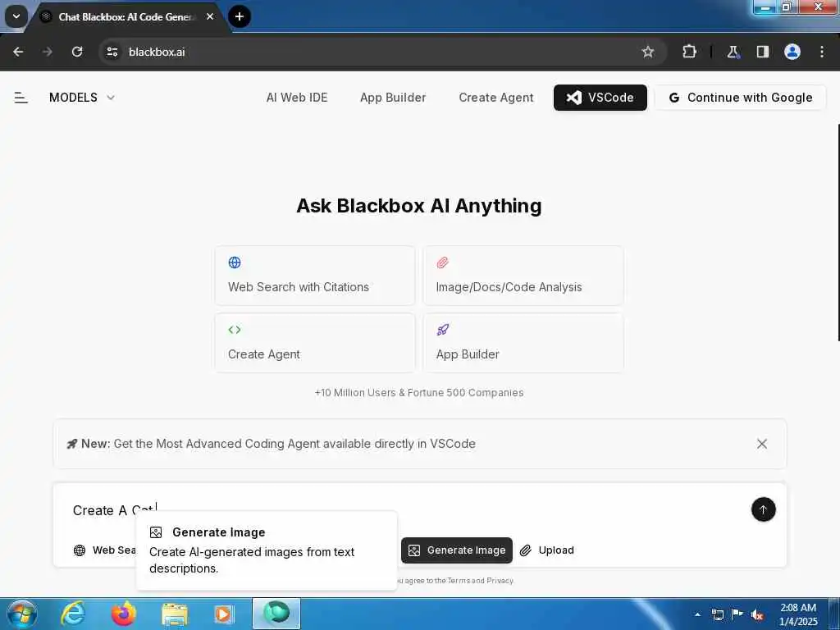
Task: Open the taskbar clock and date
Action: coord(798,614)
